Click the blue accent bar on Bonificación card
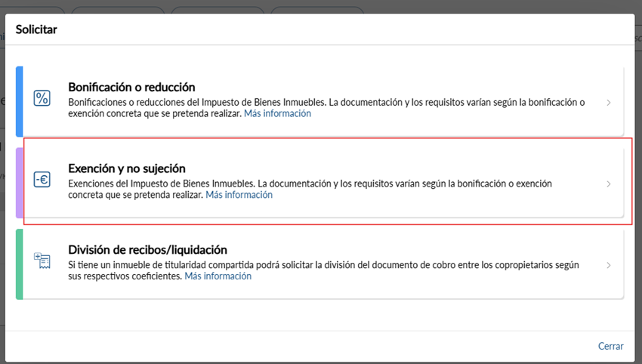The width and height of the screenshot is (642, 364). tap(20, 101)
